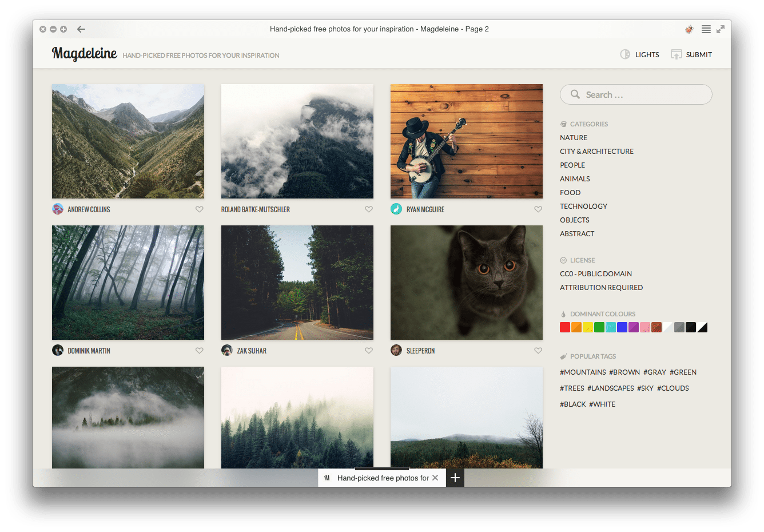Image resolution: width=764 pixels, height=532 pixels.
Task: Open the City & Architecture category
Action: [x=596, y=152]
